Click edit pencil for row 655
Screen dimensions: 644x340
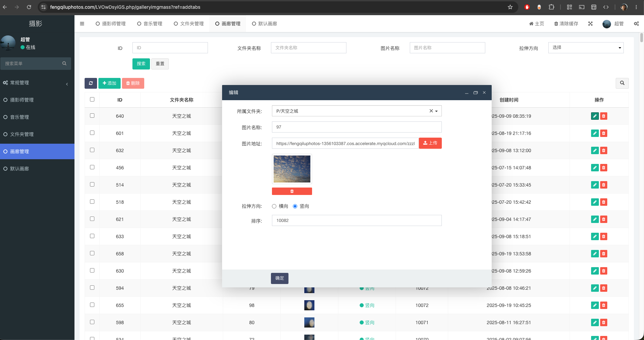[595, 305]
